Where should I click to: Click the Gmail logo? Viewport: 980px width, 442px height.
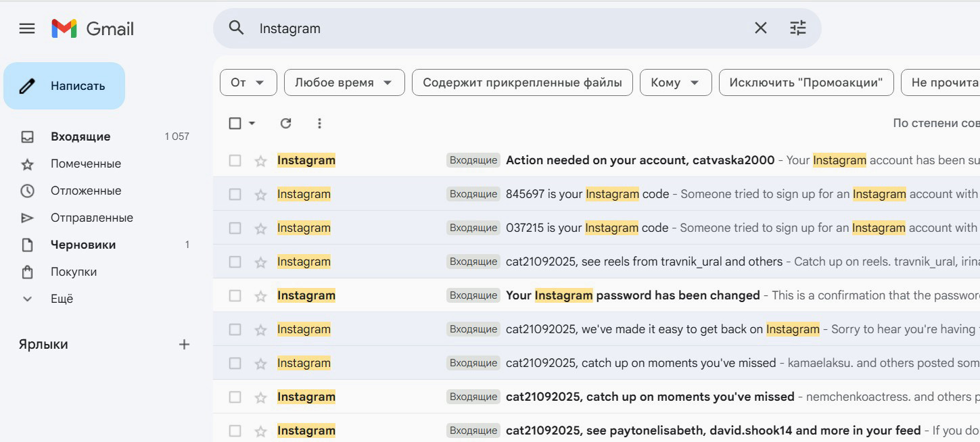tap(93, 28)
